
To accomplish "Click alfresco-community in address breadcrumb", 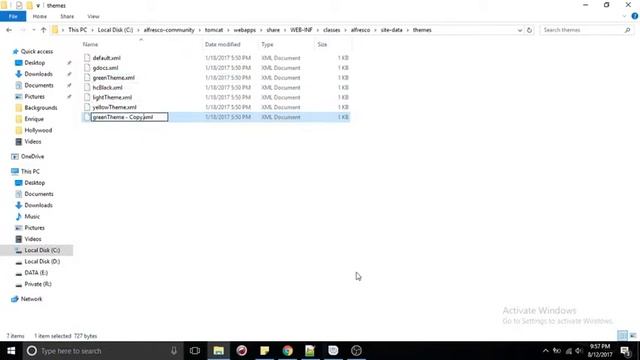I will point(169,30).
